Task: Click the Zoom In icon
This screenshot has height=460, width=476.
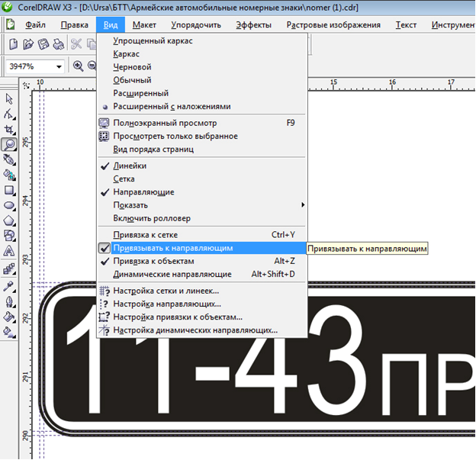Action: click(79, 66)
